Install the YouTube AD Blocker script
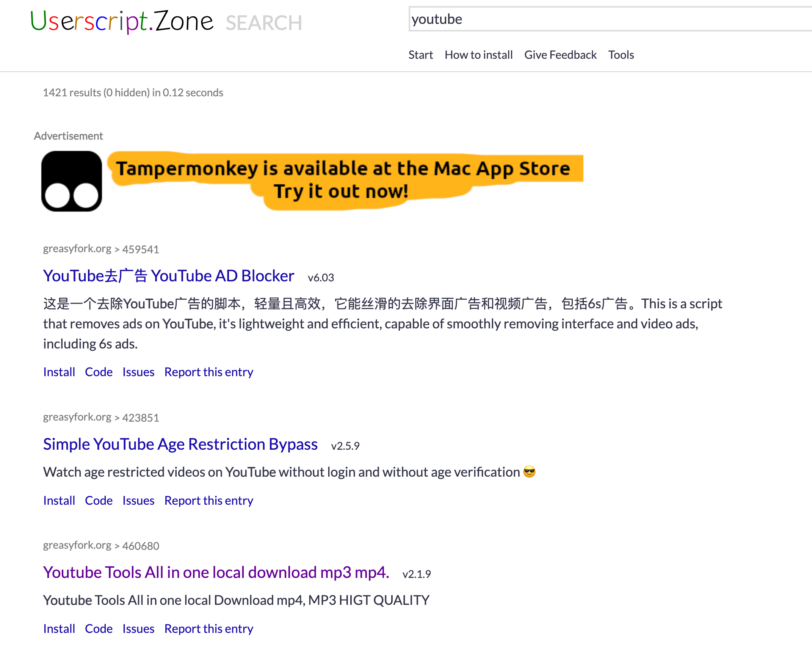812x653 pixels. point(59,372)
